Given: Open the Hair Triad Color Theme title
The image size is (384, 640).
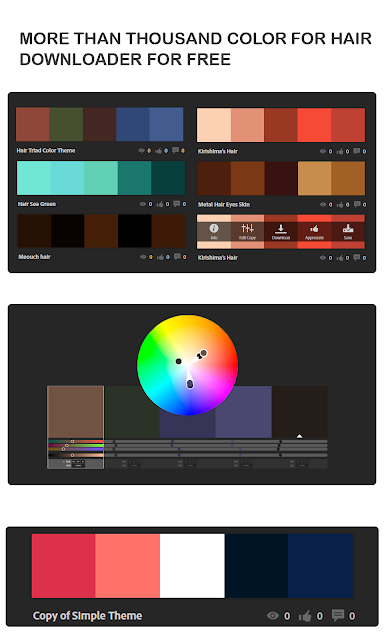Looking at the screenshot, I should [46, 150].
